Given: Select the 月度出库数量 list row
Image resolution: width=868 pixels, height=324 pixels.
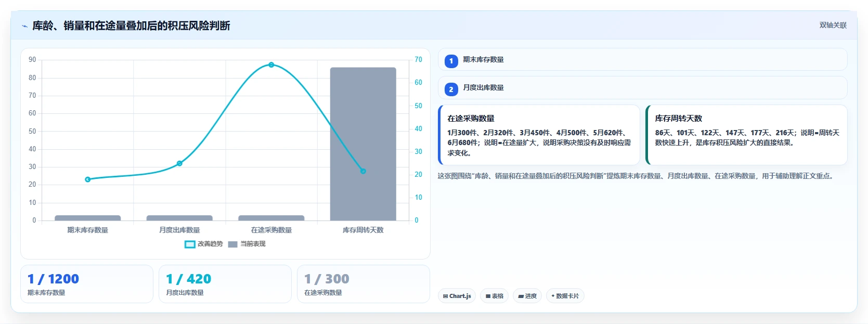Looking at the screenshot, I should (642, 87).
